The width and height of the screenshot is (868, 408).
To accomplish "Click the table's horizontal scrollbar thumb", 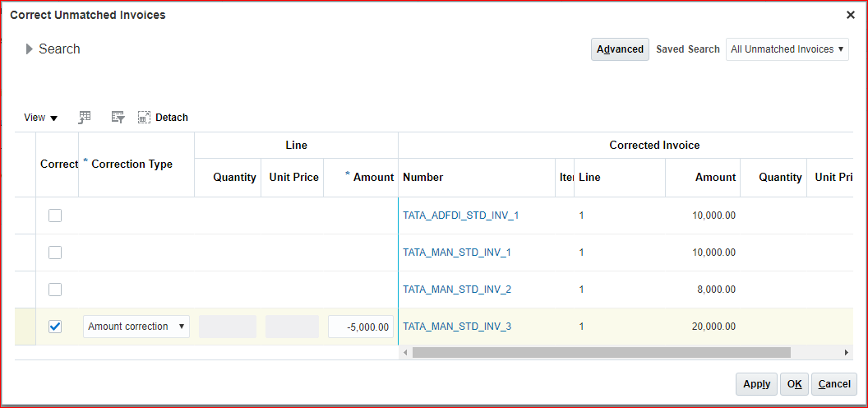I will (x=600, y=352).
